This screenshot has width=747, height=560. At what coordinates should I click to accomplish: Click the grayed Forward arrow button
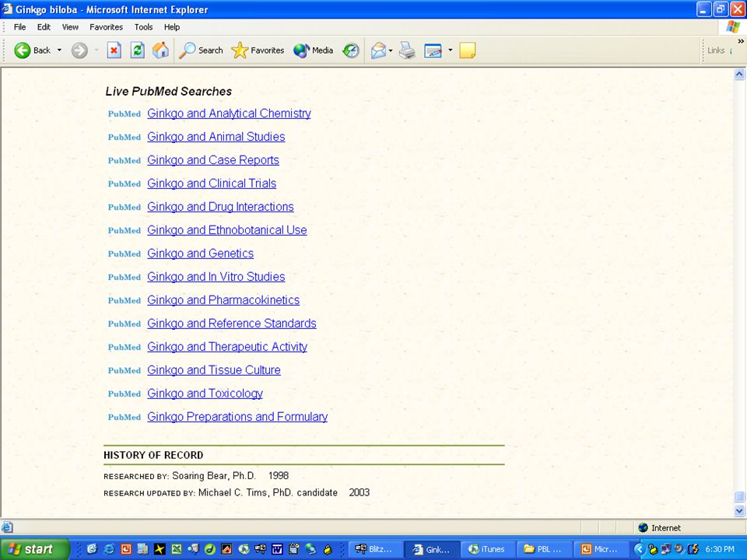(79, 50)
